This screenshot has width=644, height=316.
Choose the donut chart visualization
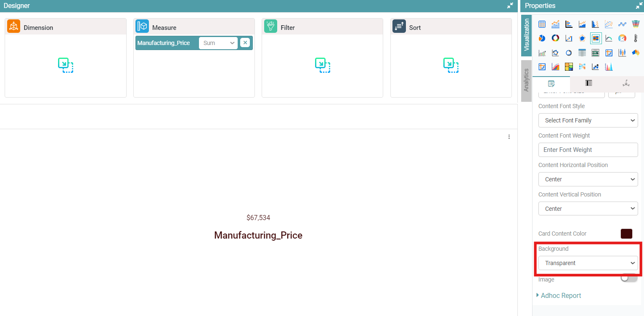pos(555,38)
